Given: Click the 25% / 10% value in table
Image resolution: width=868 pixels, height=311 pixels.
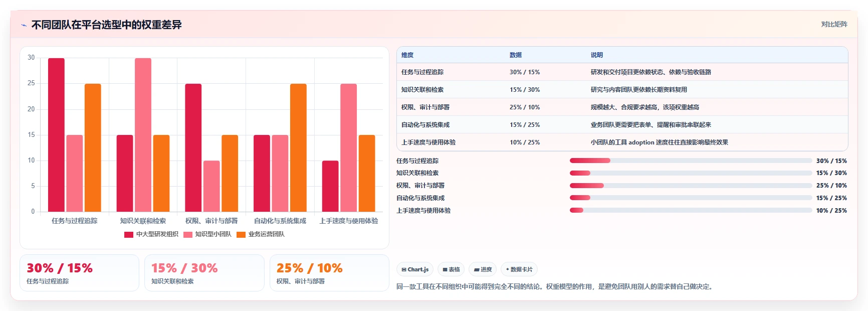Looking at the screenshot, I should click(525, 107).
